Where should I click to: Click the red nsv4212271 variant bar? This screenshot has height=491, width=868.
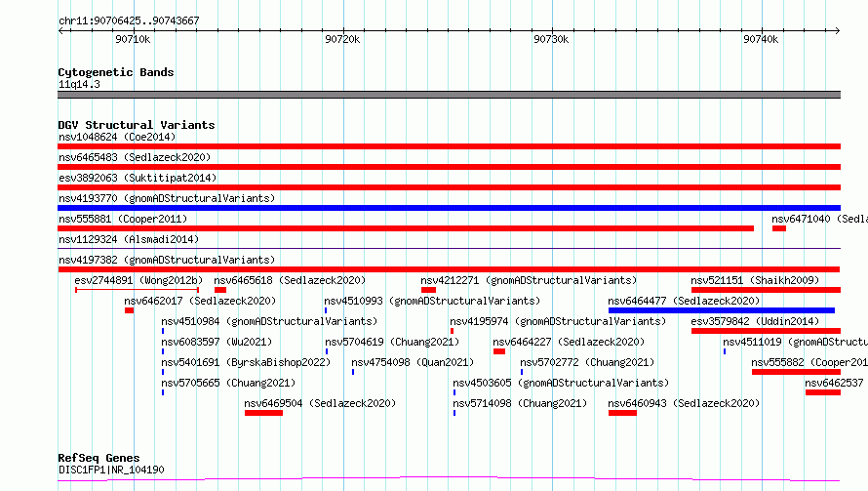pos(428,290)
